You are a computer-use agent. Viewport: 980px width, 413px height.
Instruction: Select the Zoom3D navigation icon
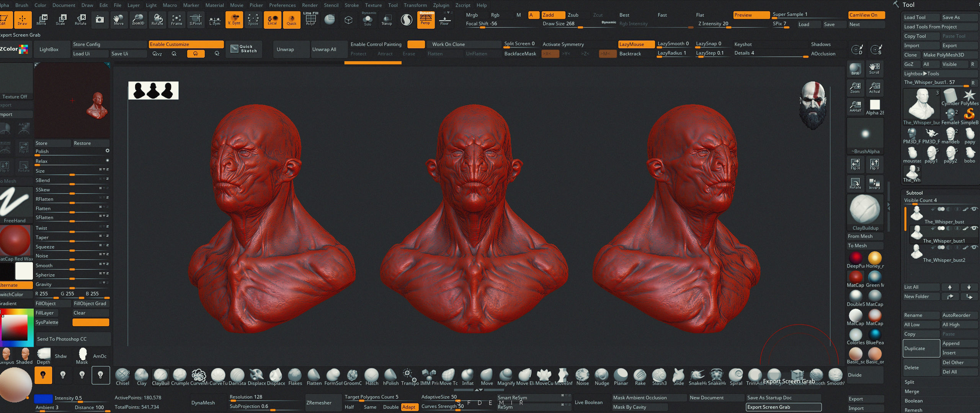[x=138, y=20]
